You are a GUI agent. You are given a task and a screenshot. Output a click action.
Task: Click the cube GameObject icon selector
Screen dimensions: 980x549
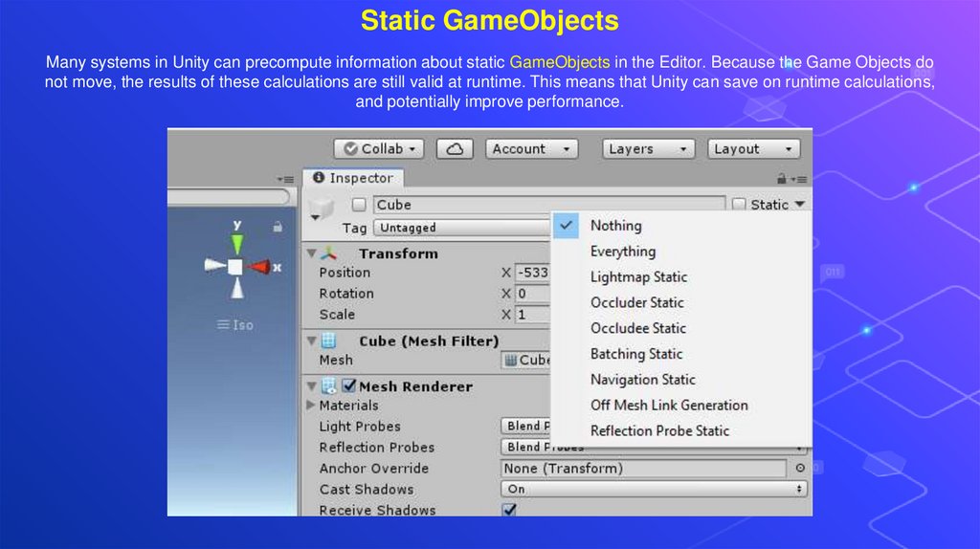[x=322, y=208]
